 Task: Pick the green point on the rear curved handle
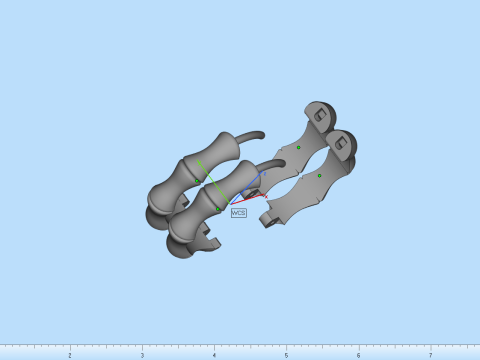(197, 181)
